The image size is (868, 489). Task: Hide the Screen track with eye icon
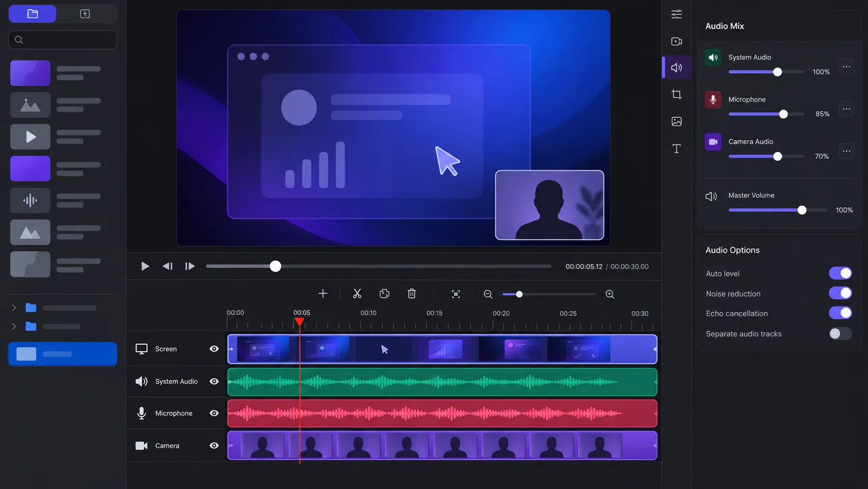tap(214, 349)
